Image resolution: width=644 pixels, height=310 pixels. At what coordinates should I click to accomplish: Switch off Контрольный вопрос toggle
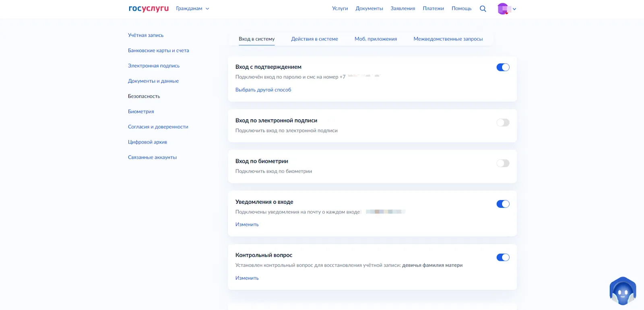pos(503,258)
